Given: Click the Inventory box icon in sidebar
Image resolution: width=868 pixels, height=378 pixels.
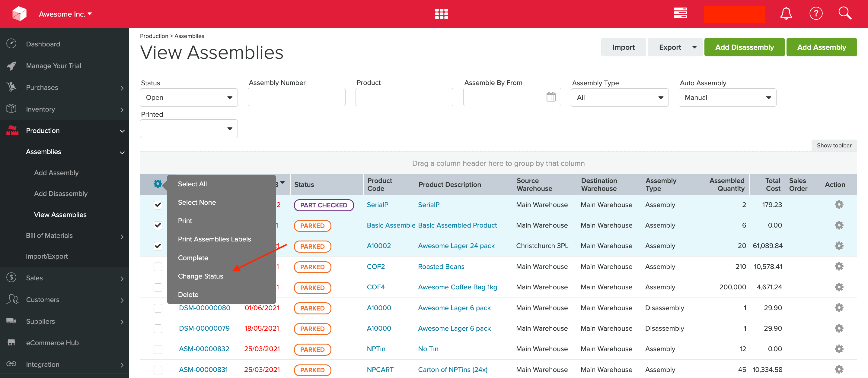Looking at the screenshot, I should (11, 109).
